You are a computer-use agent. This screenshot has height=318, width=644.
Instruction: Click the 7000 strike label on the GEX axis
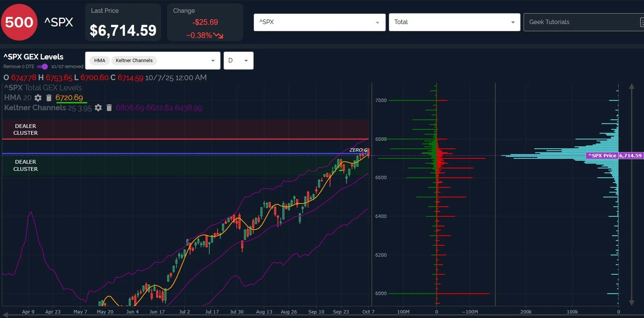(381, 100)
